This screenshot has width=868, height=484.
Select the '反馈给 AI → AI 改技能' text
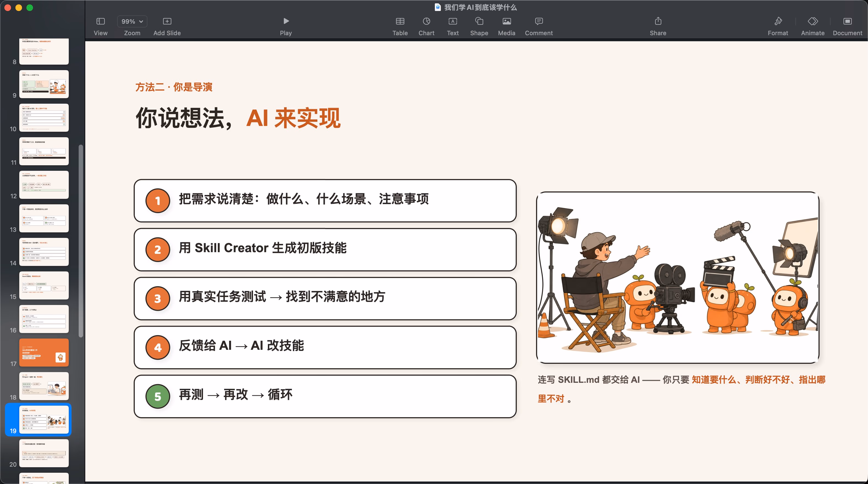(241, 346)
